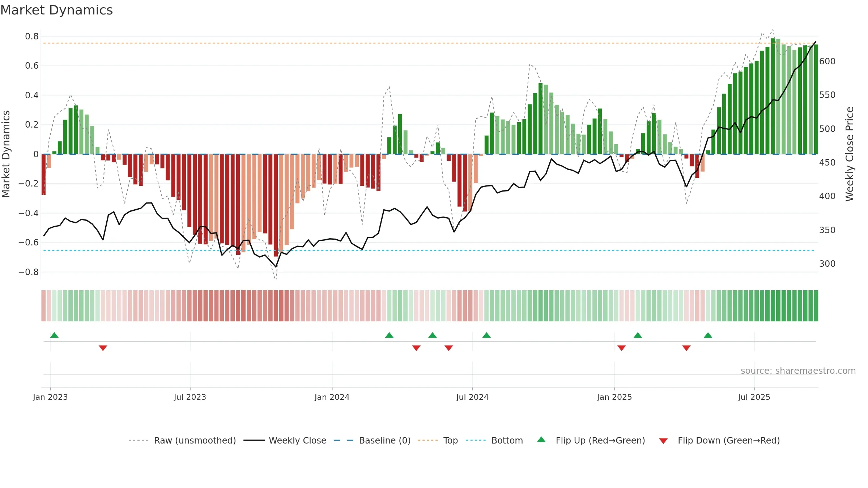
Task: Click the Market Dynamics left axis title
Action: pyautogui.click(x=6, y=154)
